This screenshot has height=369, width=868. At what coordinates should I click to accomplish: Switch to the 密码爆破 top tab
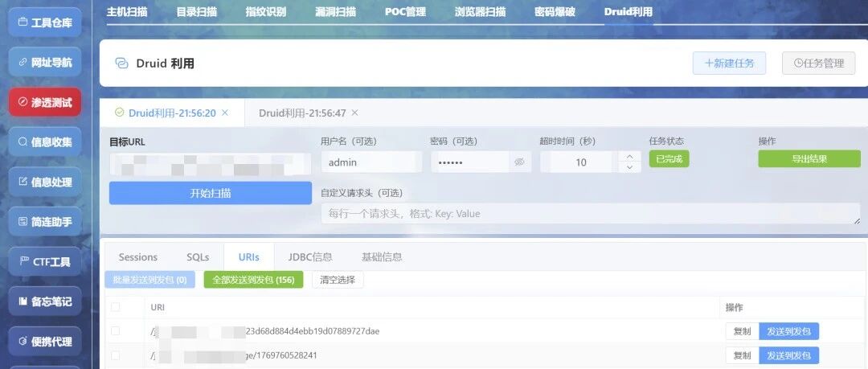[555, 11]
